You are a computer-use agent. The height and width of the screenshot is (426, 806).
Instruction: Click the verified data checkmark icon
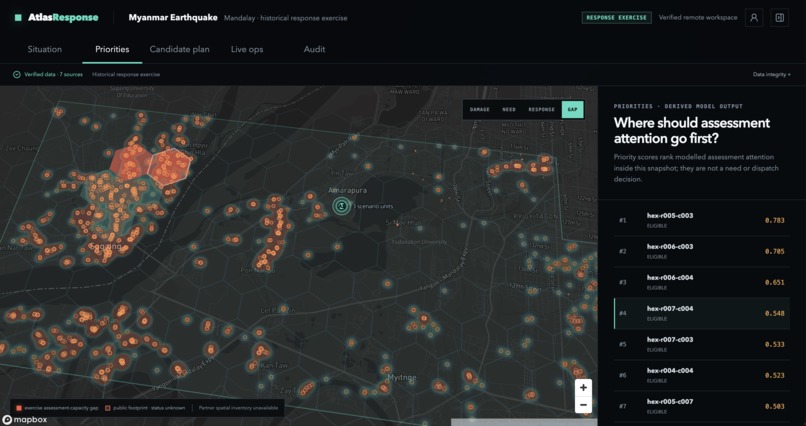(x=17, y=75)
